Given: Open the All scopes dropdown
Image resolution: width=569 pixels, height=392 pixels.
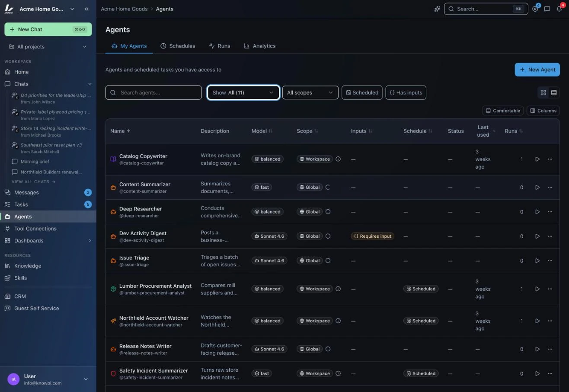Looking at the screenshot, I should point(310,92).
